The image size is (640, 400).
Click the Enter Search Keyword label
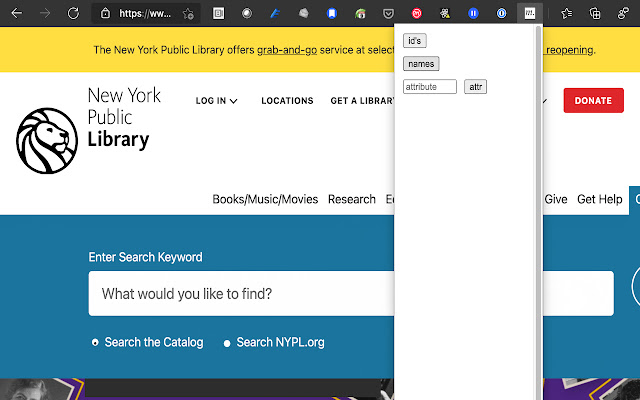pos(145,257)
